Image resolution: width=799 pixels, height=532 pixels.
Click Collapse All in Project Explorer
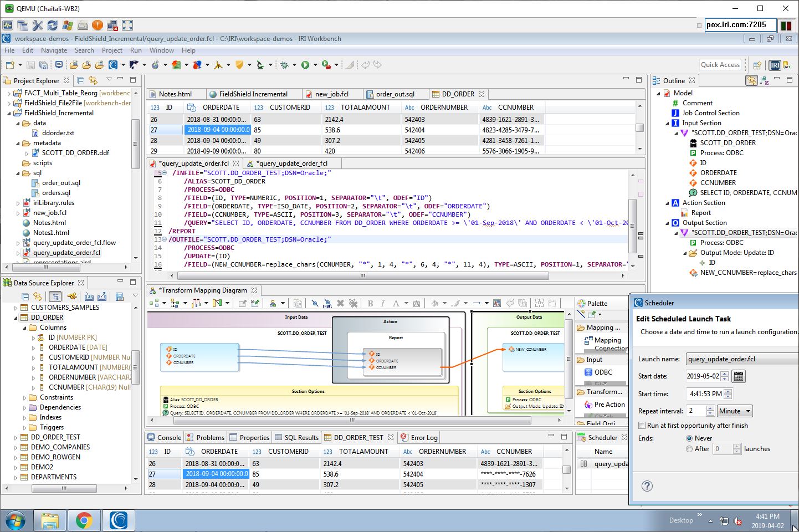81,80
